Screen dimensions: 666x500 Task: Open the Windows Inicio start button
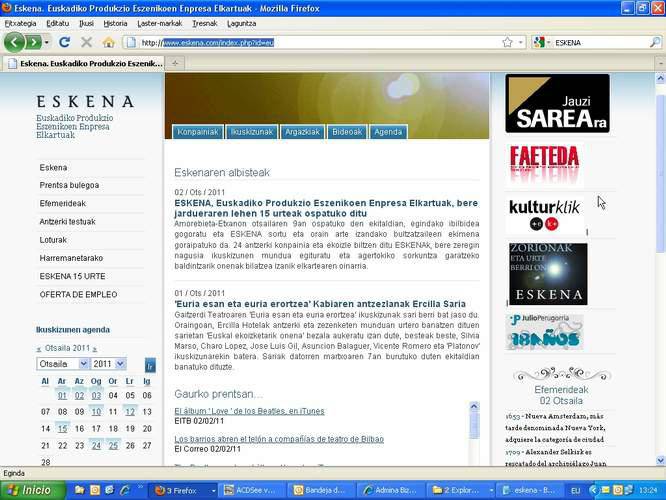(x=33, y=490)
